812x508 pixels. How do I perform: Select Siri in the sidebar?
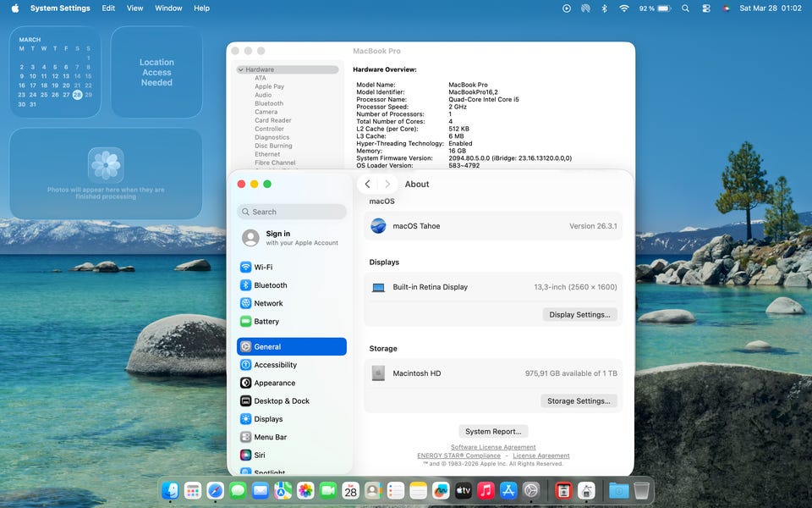click(x=260, y=456)
